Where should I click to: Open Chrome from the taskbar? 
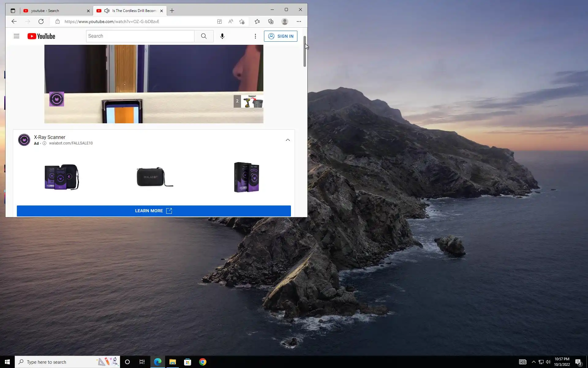coord(203,362)
